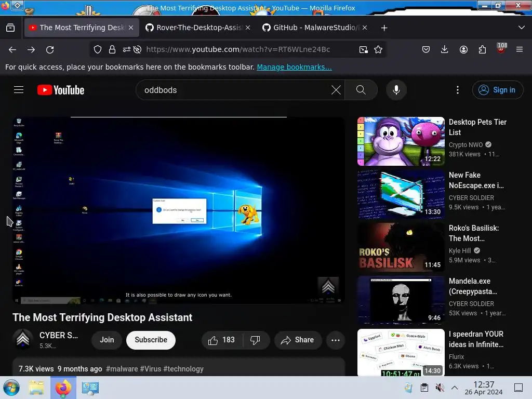
Task: Go forward using the browser forward arrow
Action: click(31, 49)
